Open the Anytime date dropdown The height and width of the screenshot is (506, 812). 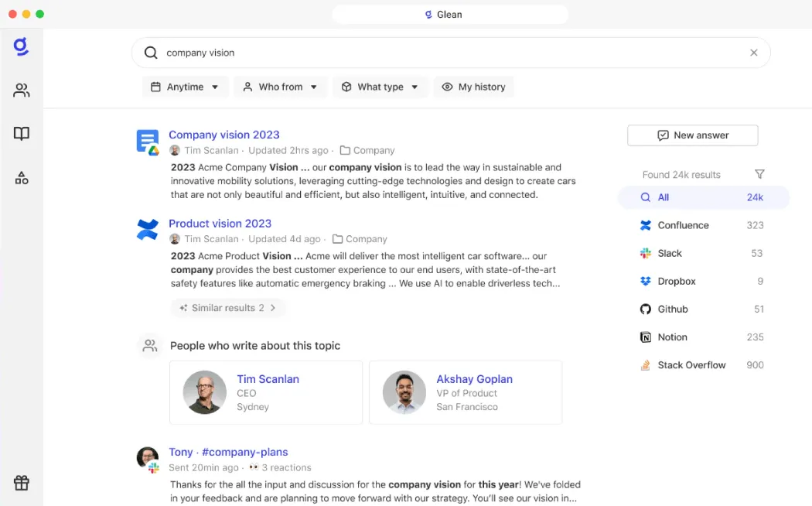184,87
